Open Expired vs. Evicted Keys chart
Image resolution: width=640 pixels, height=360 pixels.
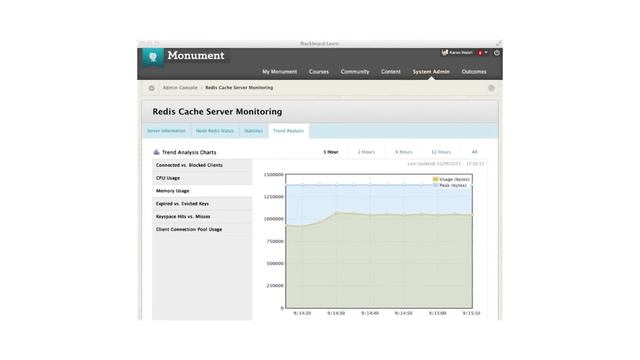pos(202,204)
